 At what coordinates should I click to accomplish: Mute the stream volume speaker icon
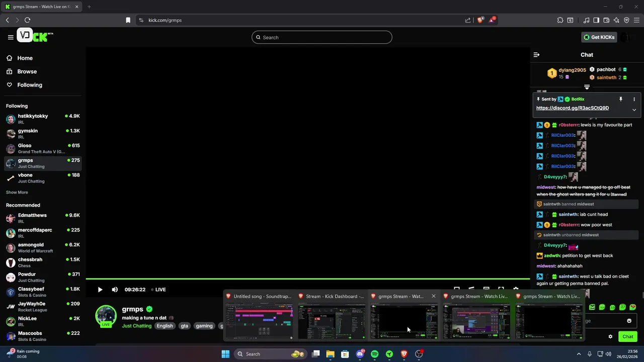[115, 290]
